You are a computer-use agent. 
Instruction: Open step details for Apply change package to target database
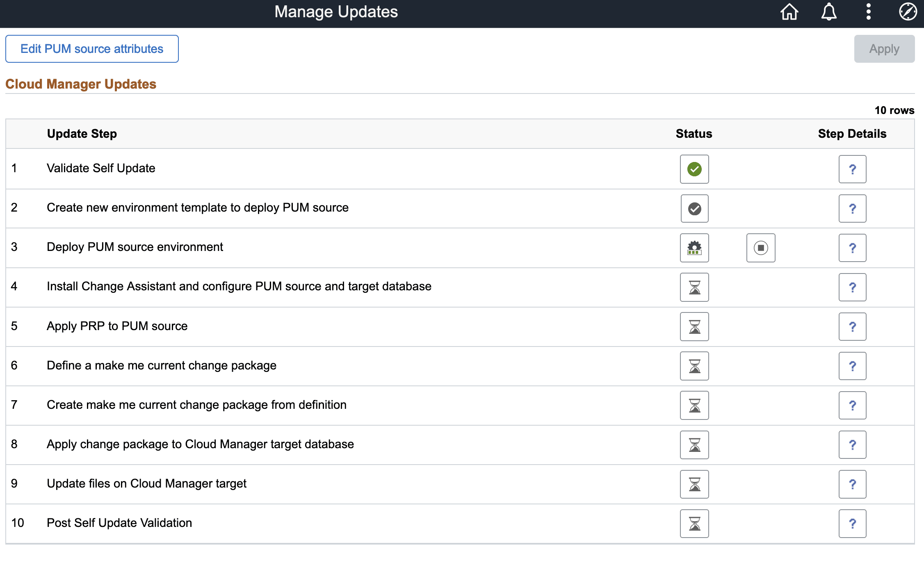point(852,444)
